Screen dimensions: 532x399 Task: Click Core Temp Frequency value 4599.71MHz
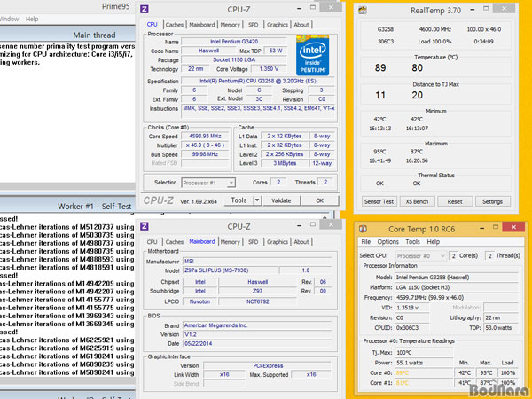(456, 298)
